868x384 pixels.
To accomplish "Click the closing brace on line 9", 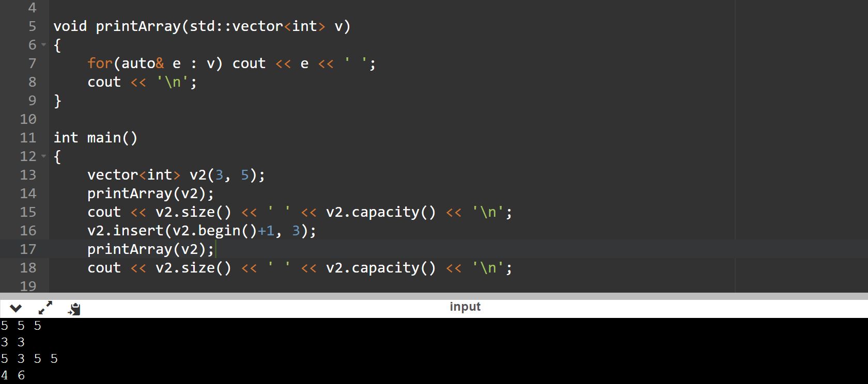I will 57,101.
